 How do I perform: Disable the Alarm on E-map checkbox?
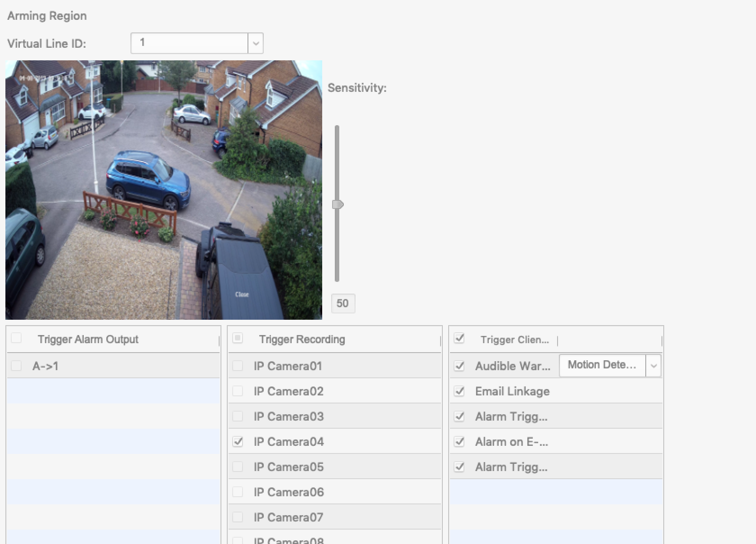(459, 442)
